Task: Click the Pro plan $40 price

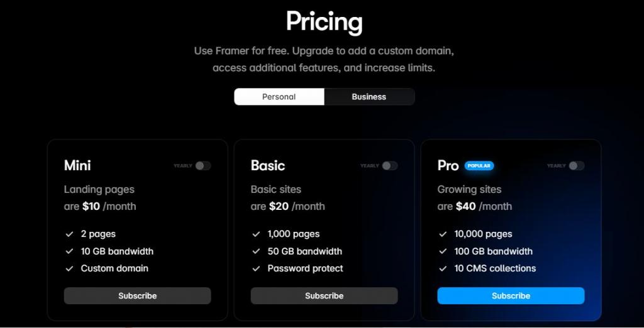Action: coord(465,206)
